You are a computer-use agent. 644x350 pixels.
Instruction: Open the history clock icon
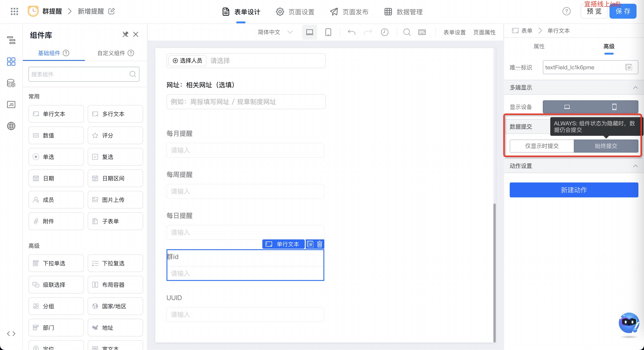pos(384,32)
